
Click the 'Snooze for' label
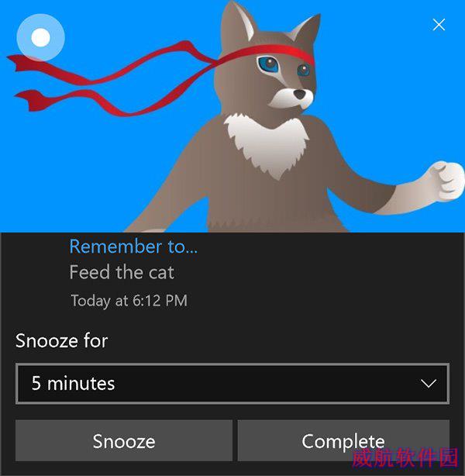tap(62, 340)
